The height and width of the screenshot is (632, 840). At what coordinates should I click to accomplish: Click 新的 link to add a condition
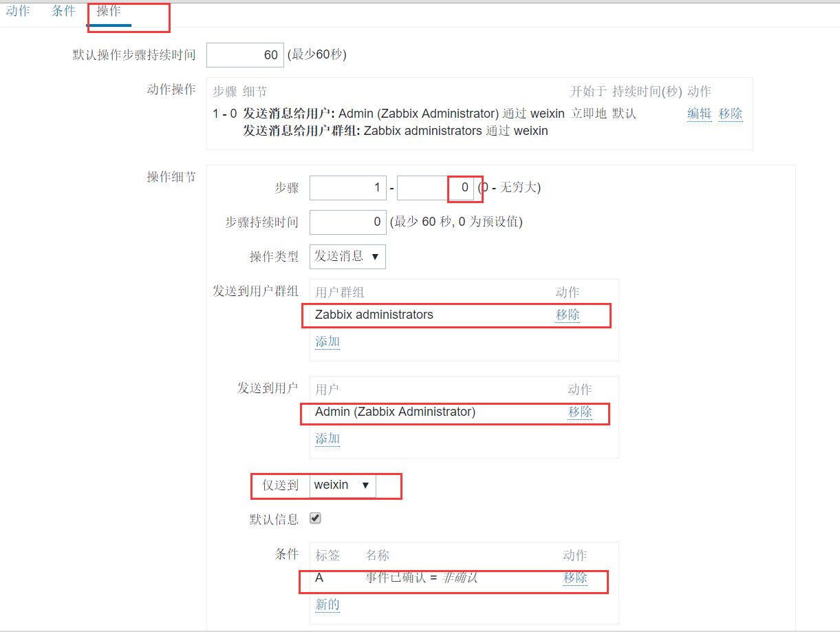pos(327,604)
